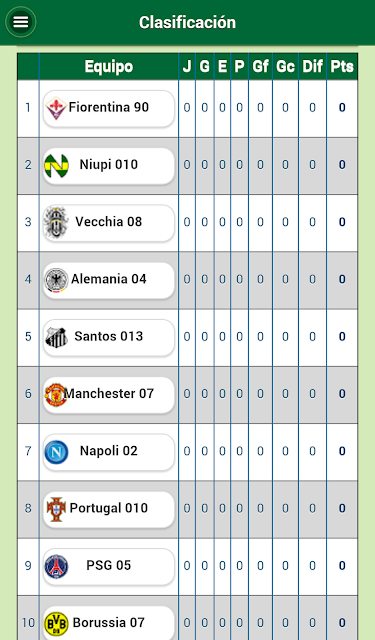Viewport: 375px width, 640px height.
Task: Tap the Santos 013 crest icon
Action: [56, 337]
